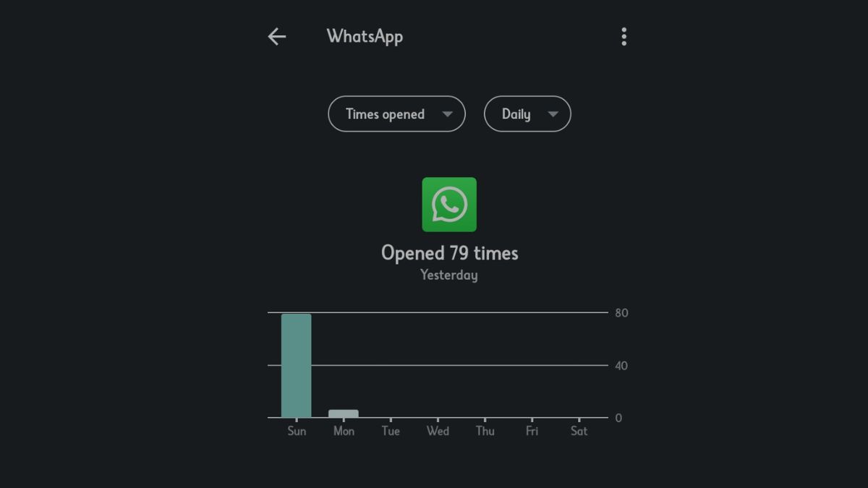Click the Opened 79 times heading

(x=449, y=253)
